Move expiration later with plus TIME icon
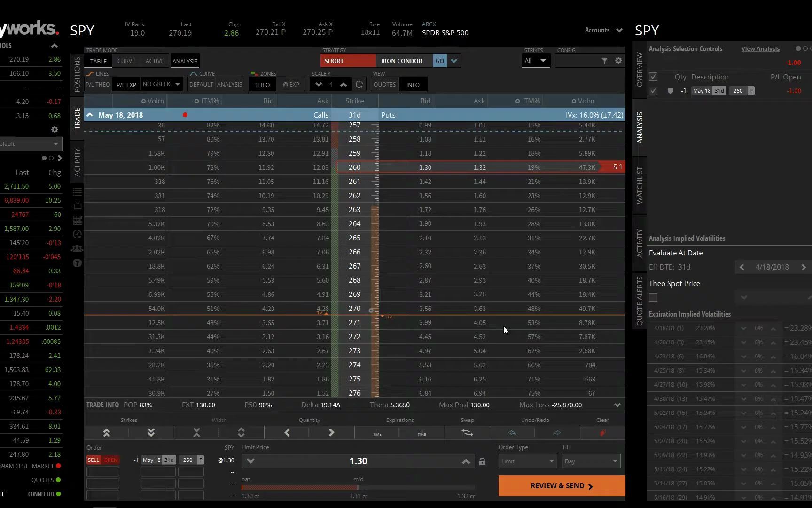 [422, 433]
